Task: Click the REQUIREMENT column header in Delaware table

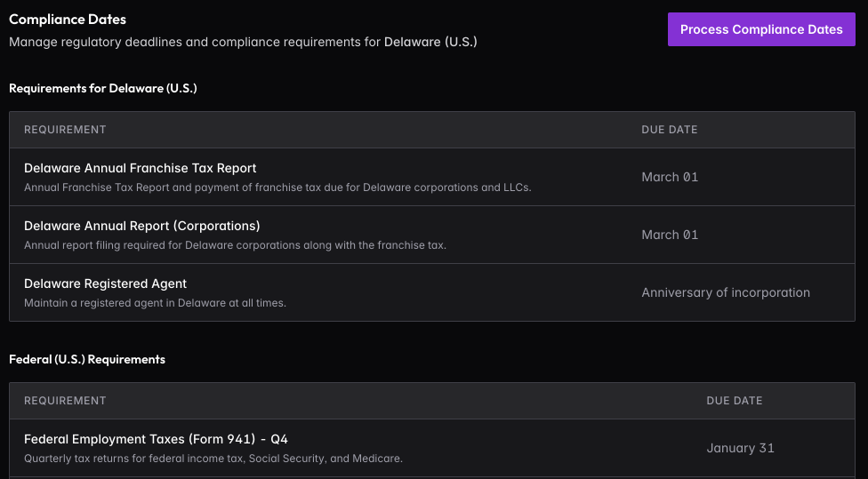Action: (65, 130)
